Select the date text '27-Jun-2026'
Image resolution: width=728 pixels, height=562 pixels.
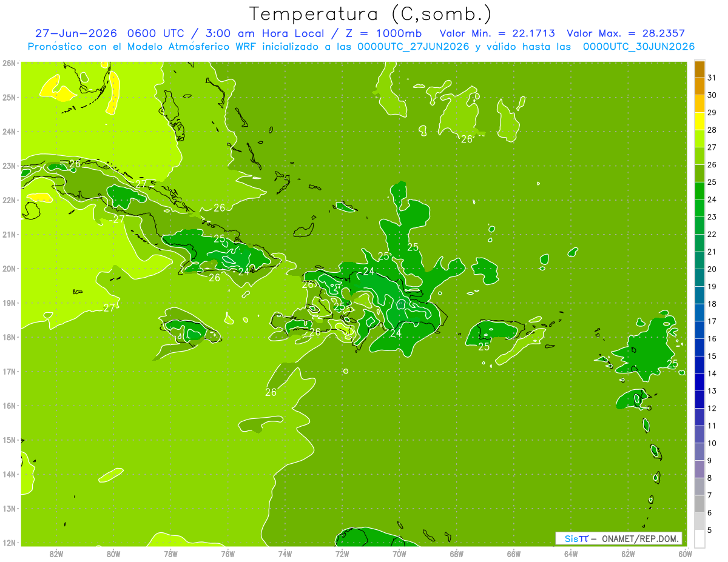[x=76, y=33]
